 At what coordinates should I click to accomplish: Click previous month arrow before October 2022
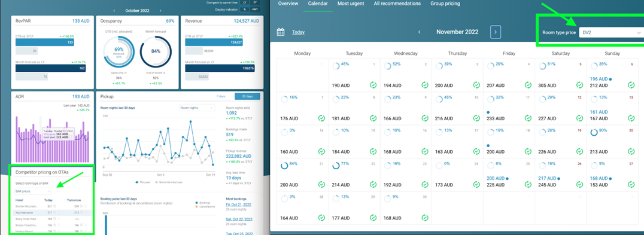[x=114, y=10]
